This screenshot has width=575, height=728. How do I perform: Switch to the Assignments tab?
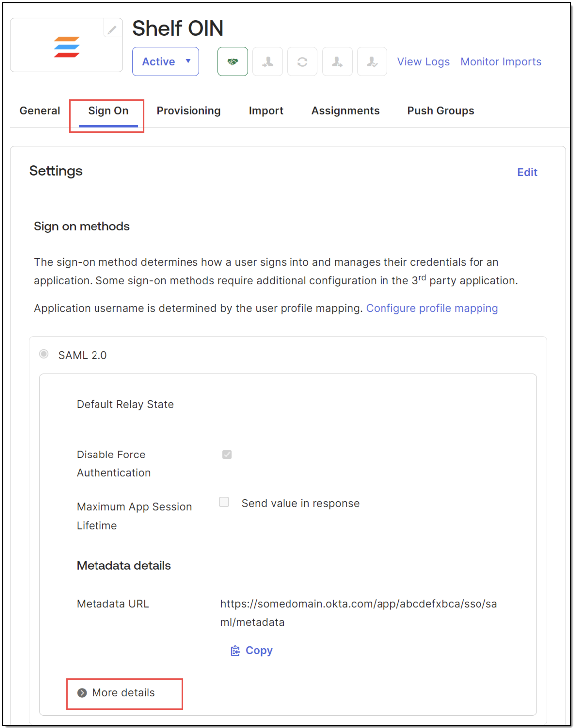pos(345,111)
